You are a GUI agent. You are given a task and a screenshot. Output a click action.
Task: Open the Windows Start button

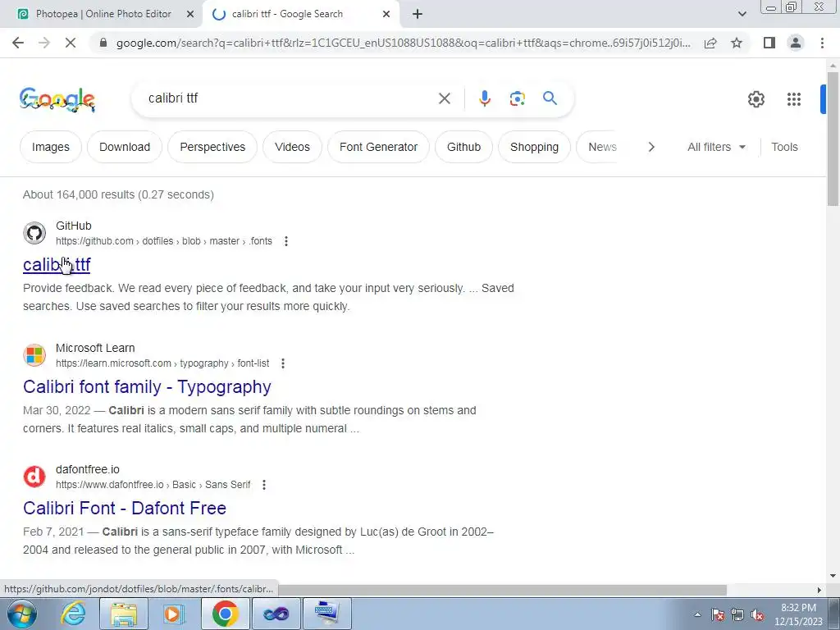(21, 614)
